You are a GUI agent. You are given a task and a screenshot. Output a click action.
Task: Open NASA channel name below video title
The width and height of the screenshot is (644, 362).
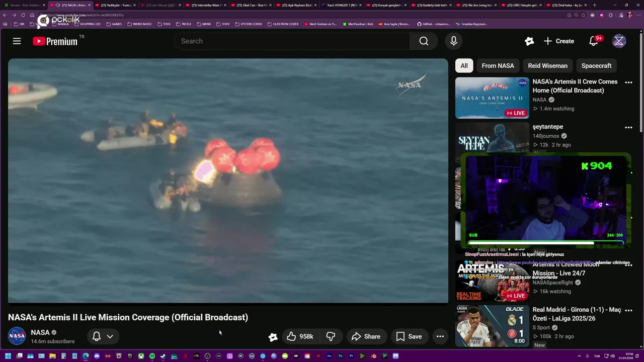(40, 332)
